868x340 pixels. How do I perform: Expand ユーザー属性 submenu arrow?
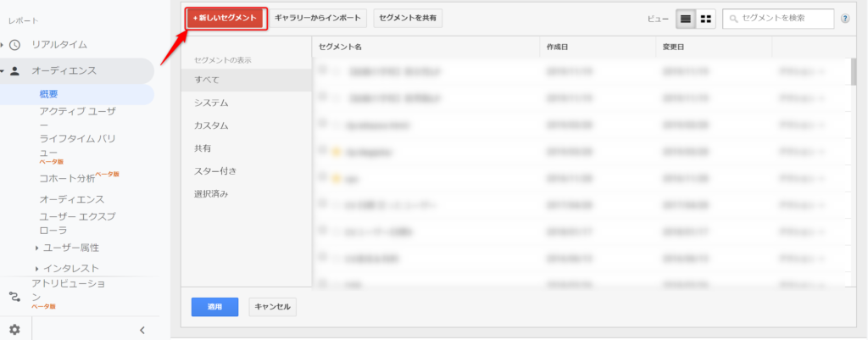coord(36,248)
